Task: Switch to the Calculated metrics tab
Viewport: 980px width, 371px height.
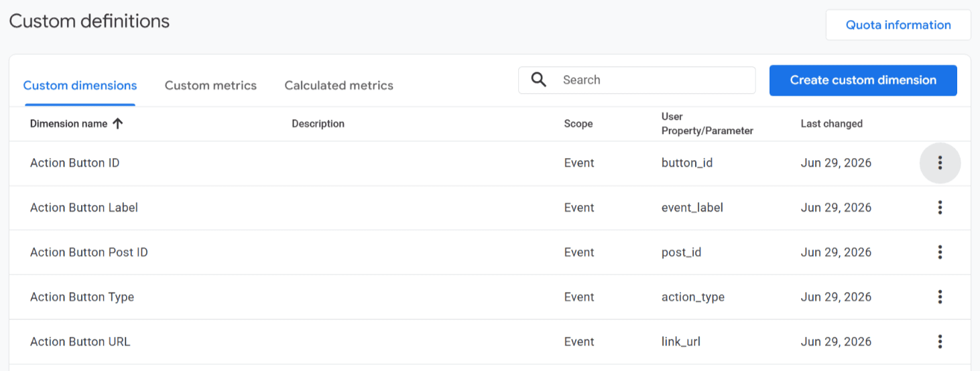Action: pos(339,86)
